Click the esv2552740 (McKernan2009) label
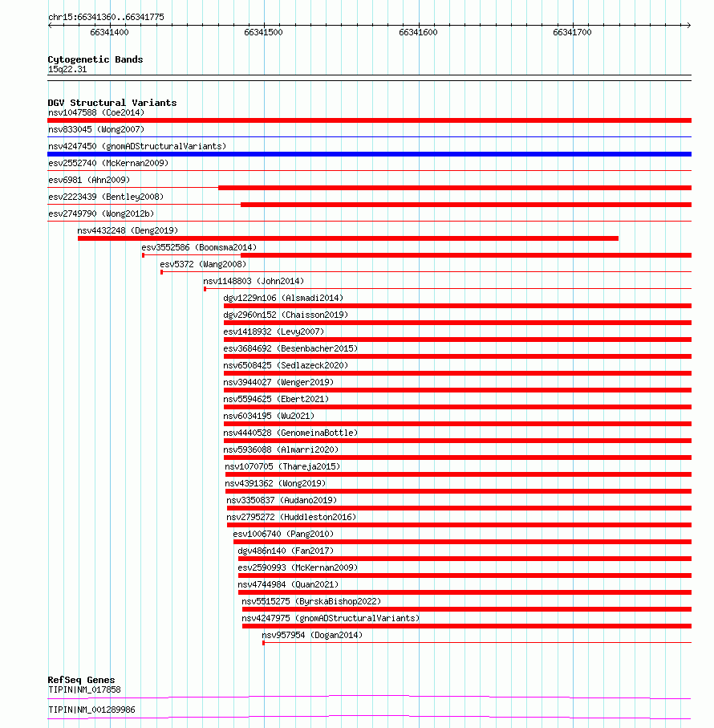714x728 pixels. pyautogui.click(x=108, y=163)
